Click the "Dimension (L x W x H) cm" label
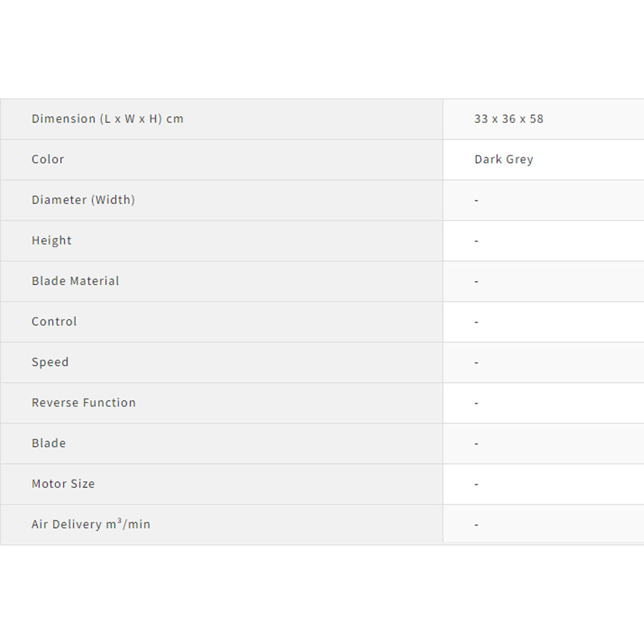The height and width of the screenshot is (644, 644). tap(107, 119)
